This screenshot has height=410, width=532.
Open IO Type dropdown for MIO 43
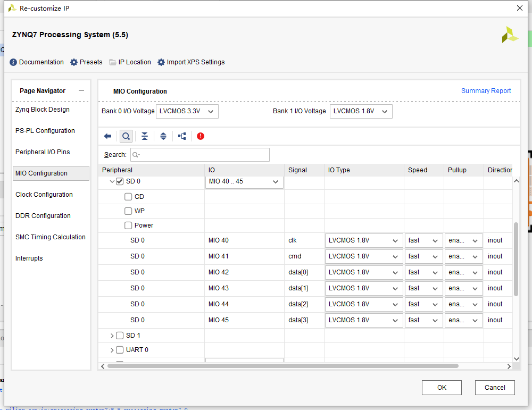click(x=364, y=288)
